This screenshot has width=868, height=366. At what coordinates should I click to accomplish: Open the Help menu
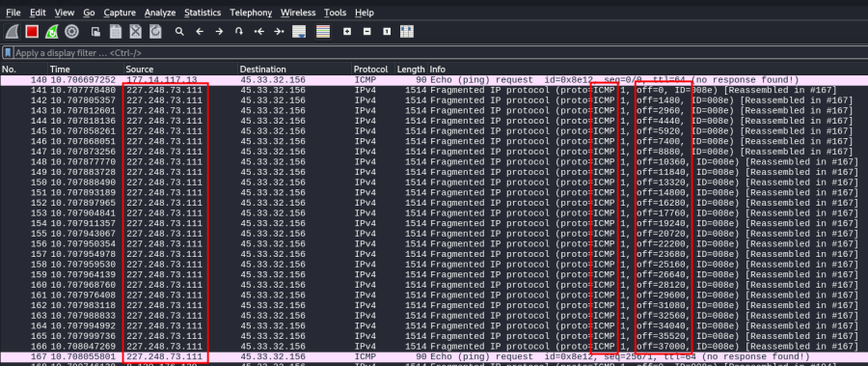click(365, 13)
